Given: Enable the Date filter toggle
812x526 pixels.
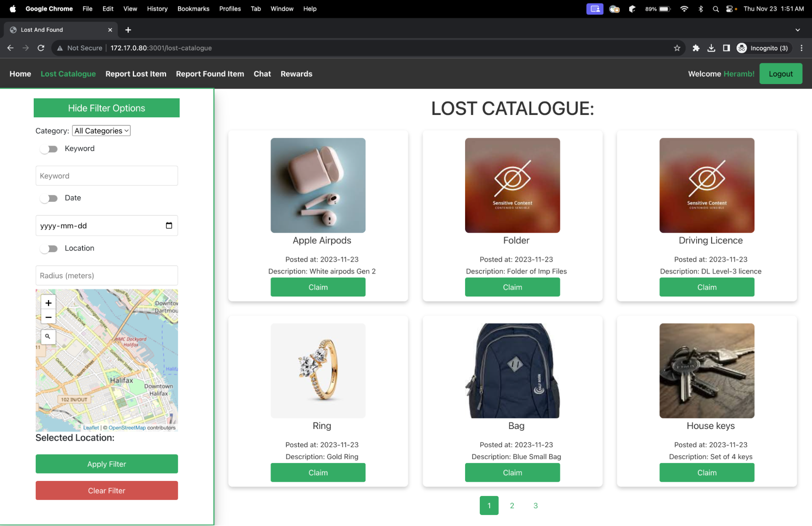Looking at the screenshot, I should click(49, 198).
